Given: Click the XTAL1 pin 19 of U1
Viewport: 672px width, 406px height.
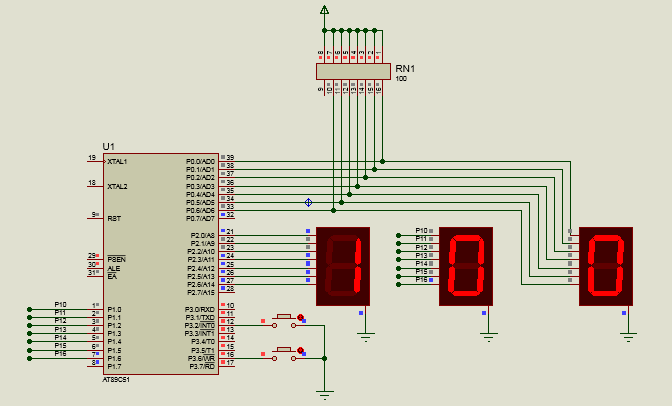Looking at the screenshot, I should tap(93, 160).
